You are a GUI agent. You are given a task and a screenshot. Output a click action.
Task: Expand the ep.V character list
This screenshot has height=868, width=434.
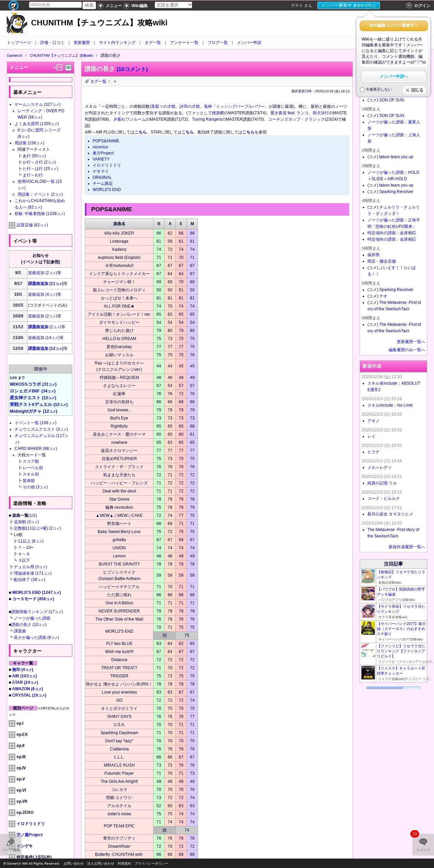coord(12,779)
